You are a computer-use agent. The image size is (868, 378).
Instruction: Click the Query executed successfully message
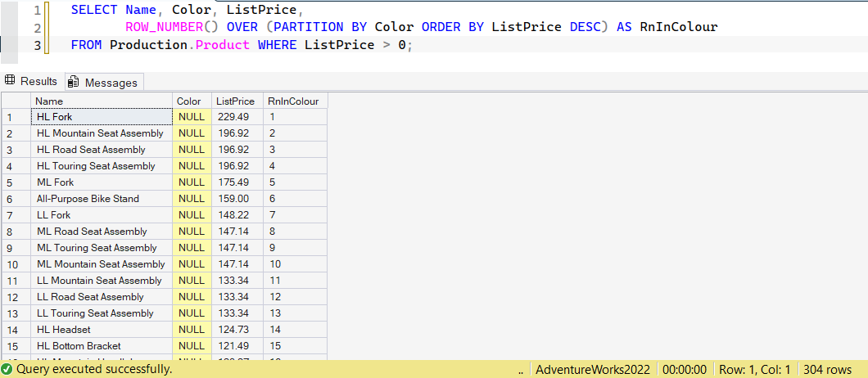click(x=94, y=369)
